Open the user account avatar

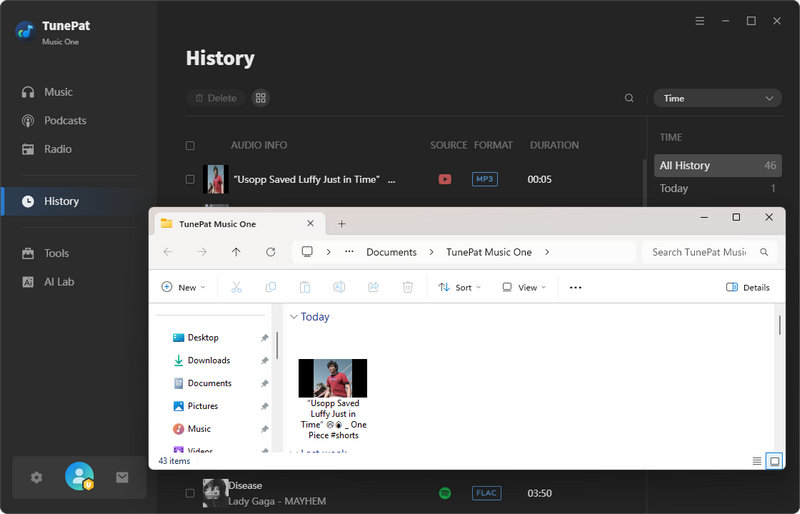(80, 476)
